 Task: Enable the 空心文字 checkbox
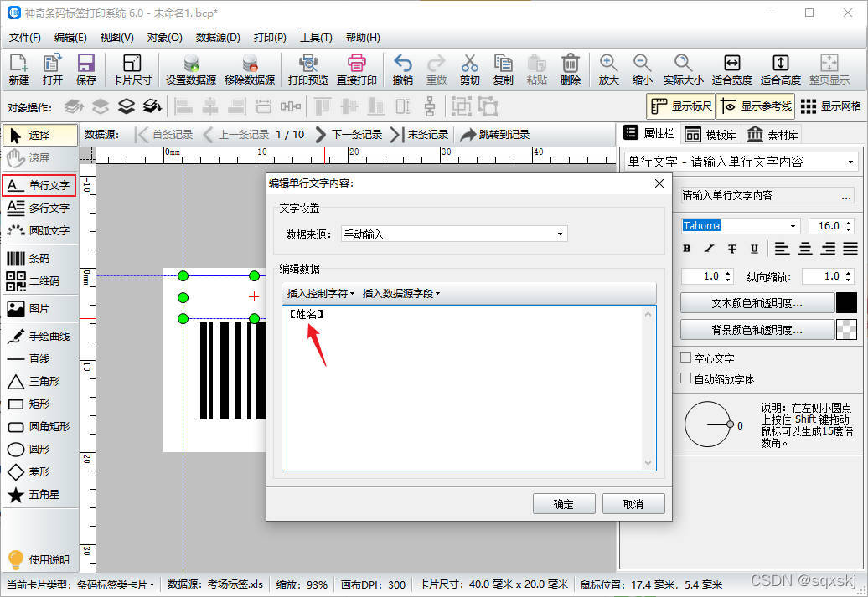[x=686, y=358]
